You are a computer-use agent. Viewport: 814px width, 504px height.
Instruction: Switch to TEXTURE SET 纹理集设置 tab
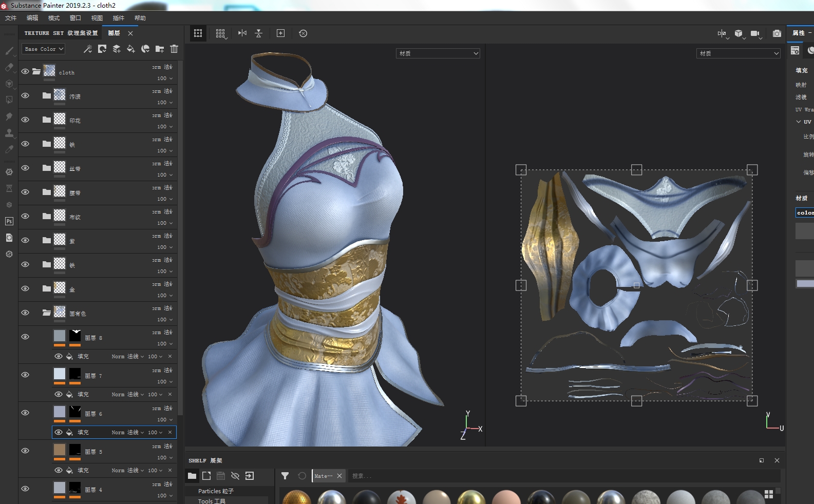[61, 33]
